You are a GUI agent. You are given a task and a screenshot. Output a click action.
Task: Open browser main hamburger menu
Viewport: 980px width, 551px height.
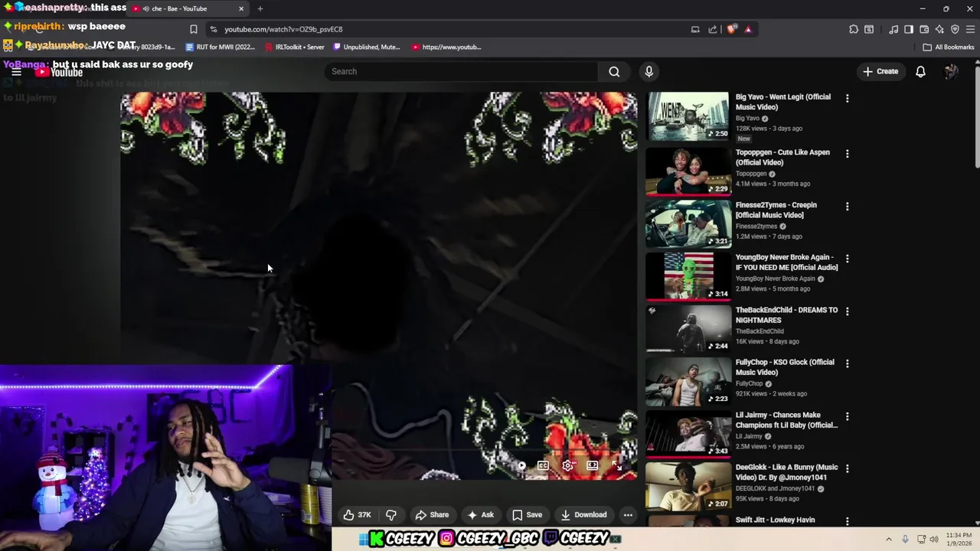[970, 29]
